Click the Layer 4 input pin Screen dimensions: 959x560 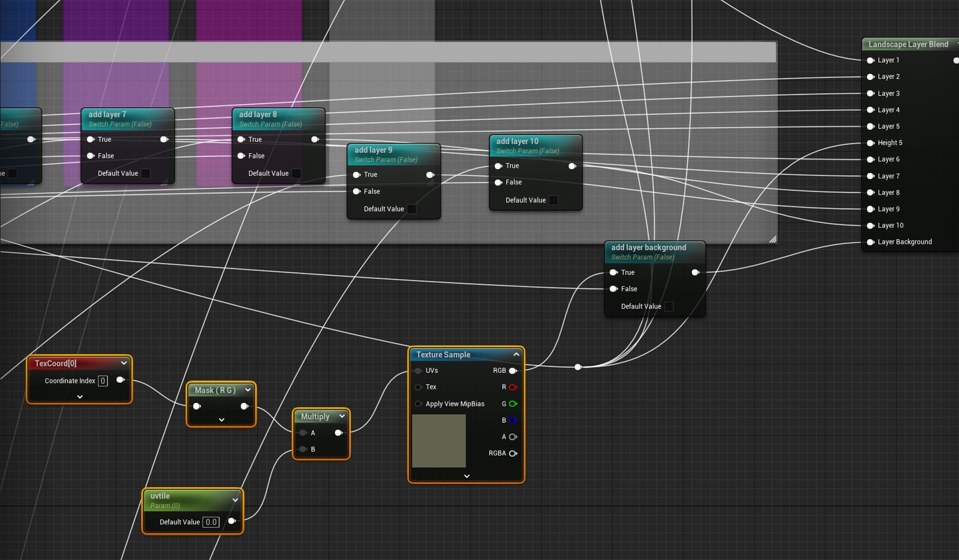click(870, 110)
